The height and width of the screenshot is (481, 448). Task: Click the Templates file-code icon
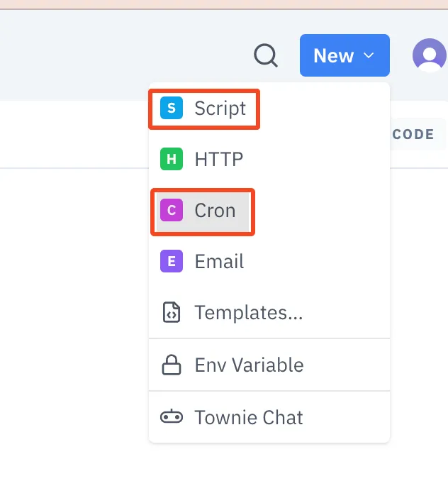[172, 312]
